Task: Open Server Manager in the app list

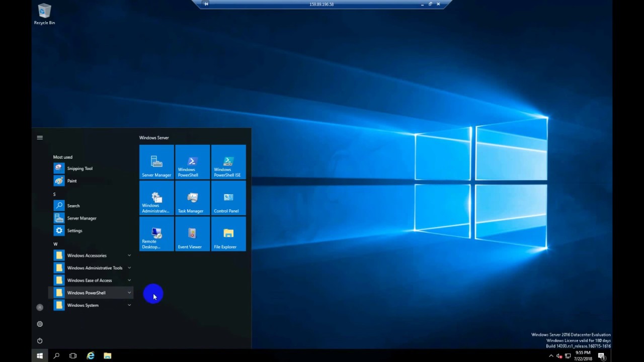Action: pyautogui.click(x=92, y=218)
